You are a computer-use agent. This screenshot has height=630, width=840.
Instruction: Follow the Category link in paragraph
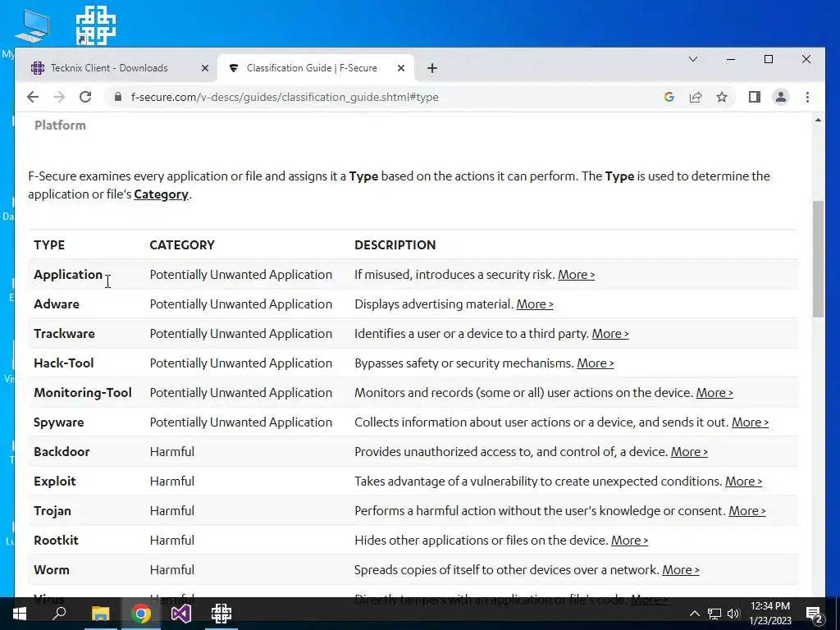pos(161,194)
